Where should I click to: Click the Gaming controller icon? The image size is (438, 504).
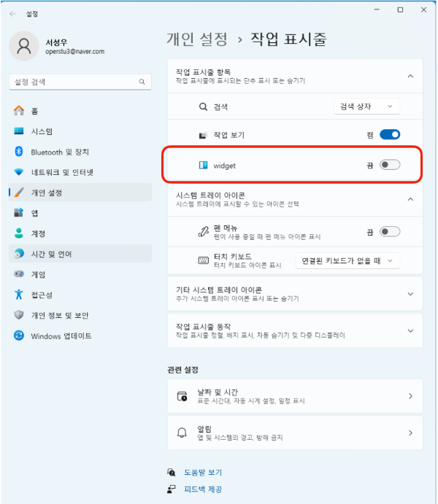coord(19,274)
